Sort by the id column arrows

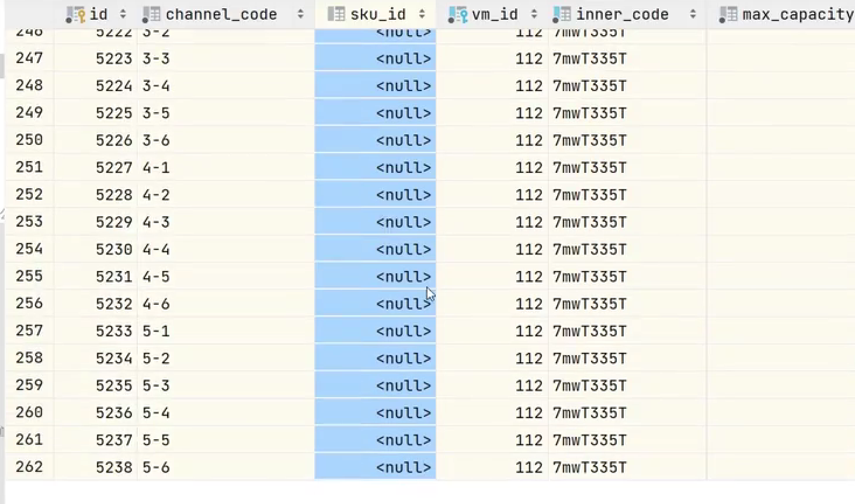pos(123,14)
